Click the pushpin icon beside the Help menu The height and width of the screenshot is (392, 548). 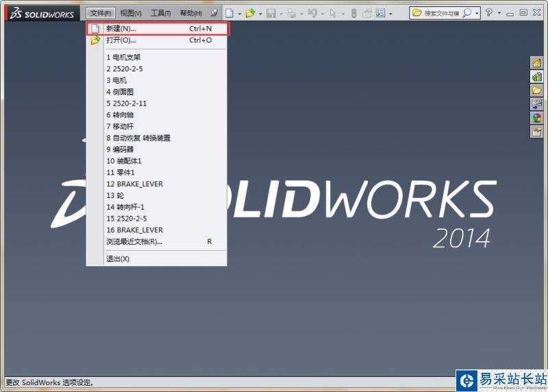[x=214, y=13]
